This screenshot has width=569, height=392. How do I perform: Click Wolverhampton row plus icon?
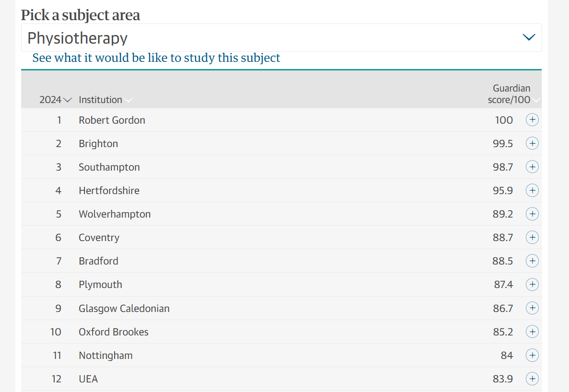point(532,214)
